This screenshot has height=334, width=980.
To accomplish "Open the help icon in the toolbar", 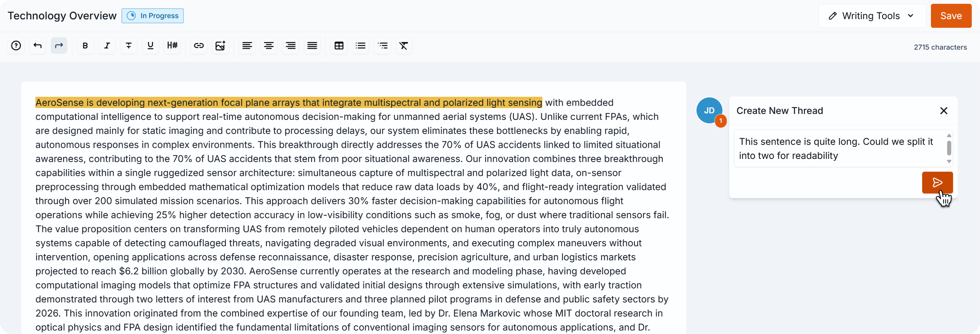I will [16, 46].
